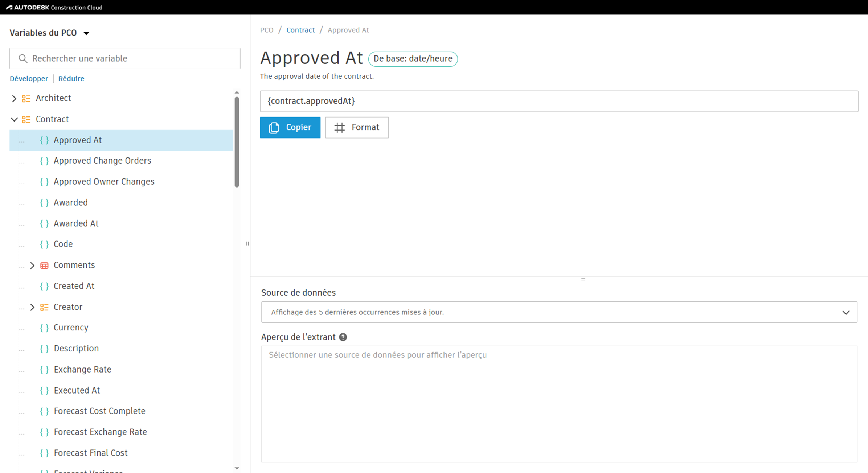Collapse the Contract tree node

click(x=14, y=119)
